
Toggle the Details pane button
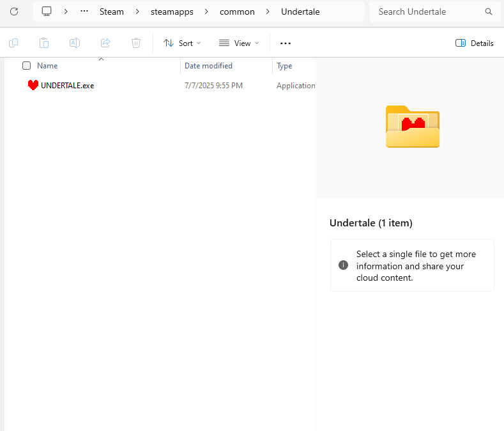pos(475,43)
